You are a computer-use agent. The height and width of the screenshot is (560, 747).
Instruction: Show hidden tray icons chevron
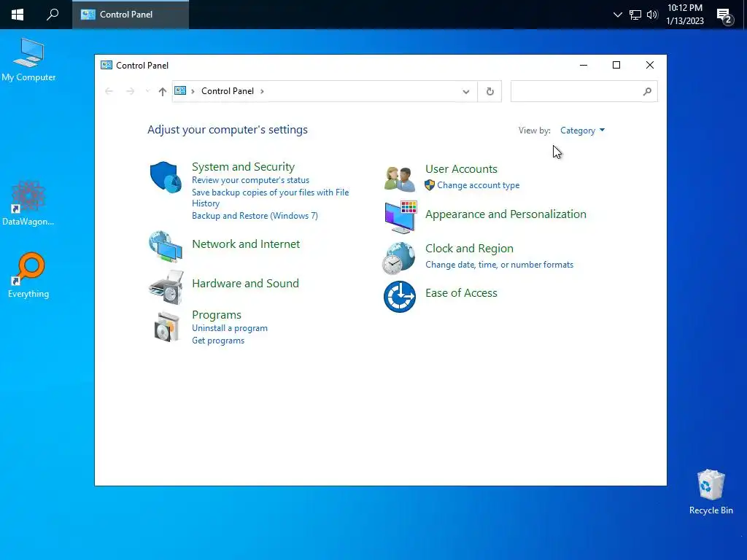click(x=617, y=15)
